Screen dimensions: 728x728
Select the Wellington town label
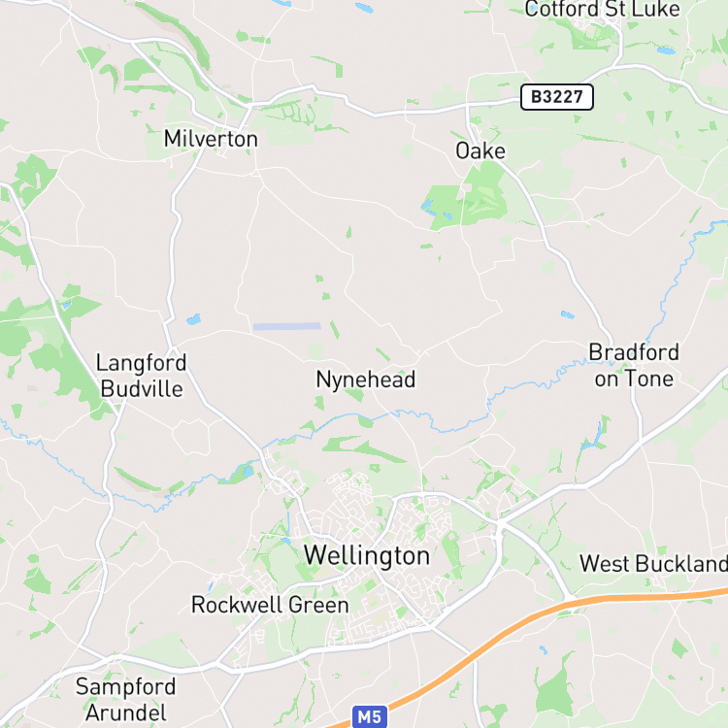pyautogui.click(x=367, y=556)
